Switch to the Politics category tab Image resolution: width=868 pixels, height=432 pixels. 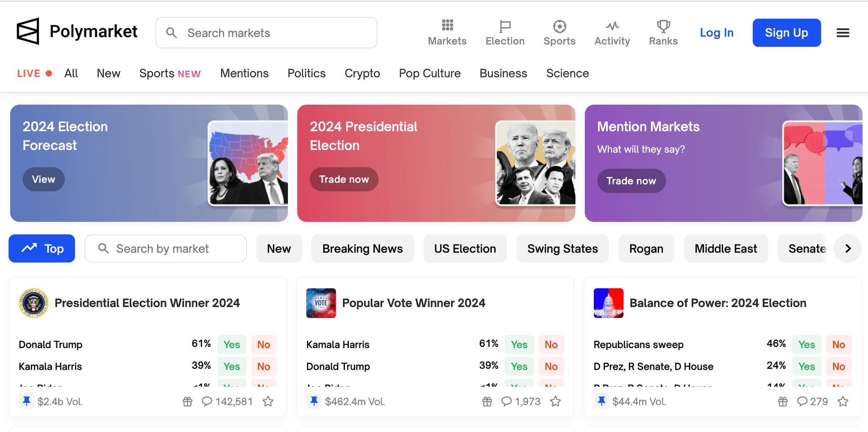(x=306, y=73)
